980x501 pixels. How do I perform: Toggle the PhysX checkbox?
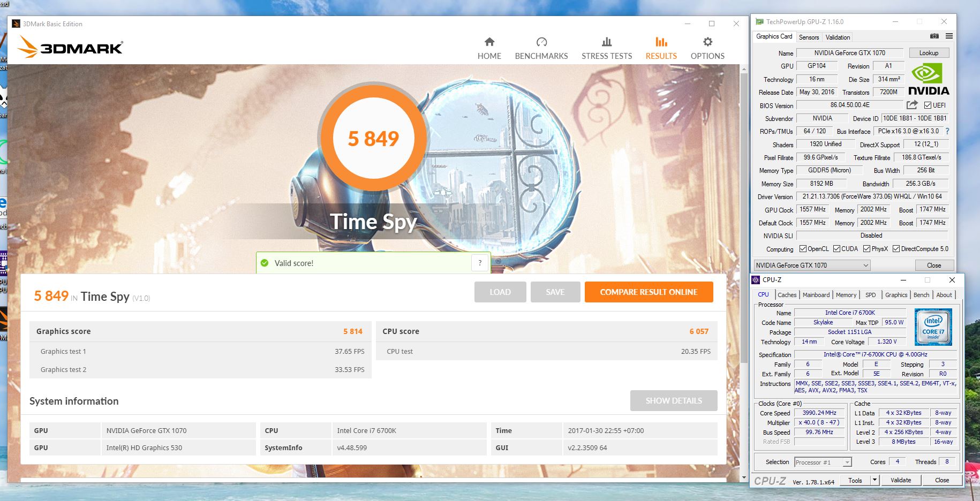point(866,249)
